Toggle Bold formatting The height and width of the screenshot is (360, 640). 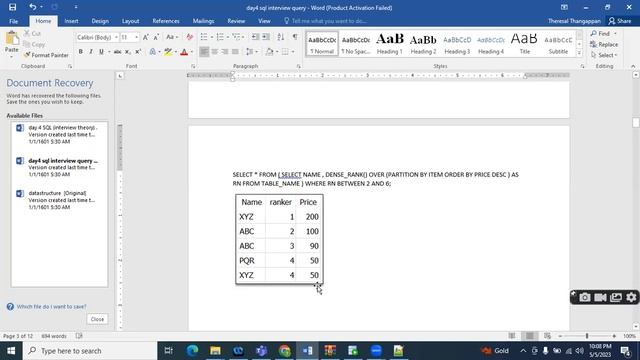coord(80,52)
